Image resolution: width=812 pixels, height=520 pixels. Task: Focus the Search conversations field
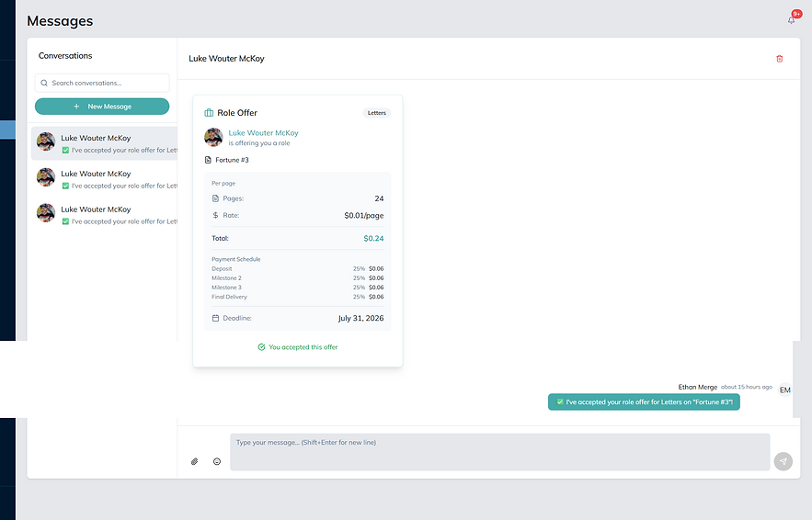(x=102, y=83)
